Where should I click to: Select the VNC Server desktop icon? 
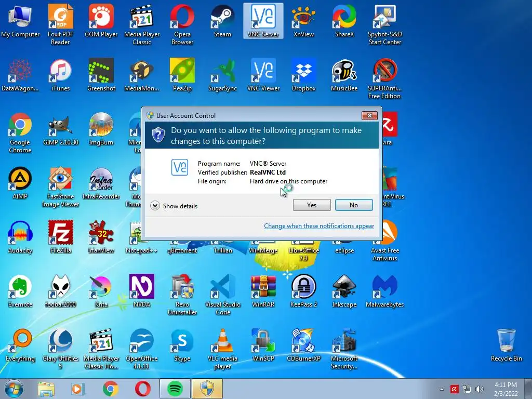coord(263,21)
